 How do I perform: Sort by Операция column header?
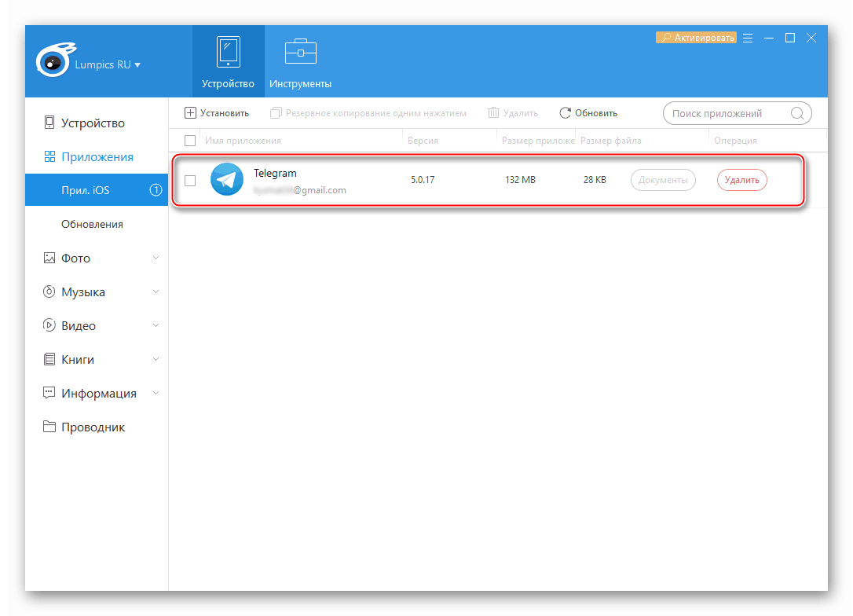735,141
